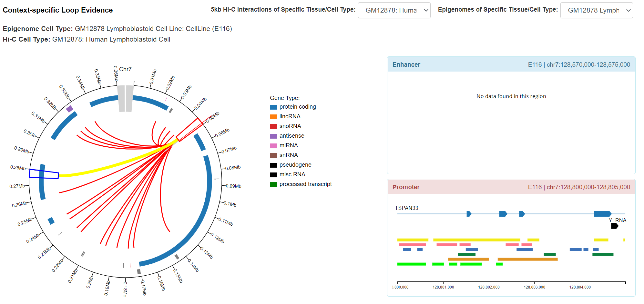Select the red highlighted enhancer bin on circle
Viewport: 644px width, 304px height.
[x=189, y=130]
